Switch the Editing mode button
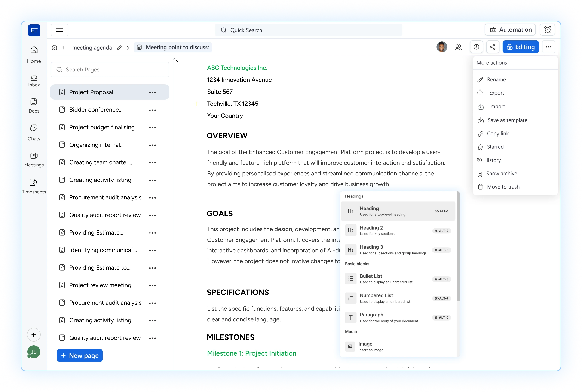Image resolution: width=582 pixels, height=392 pixels. tap(521, 47)
